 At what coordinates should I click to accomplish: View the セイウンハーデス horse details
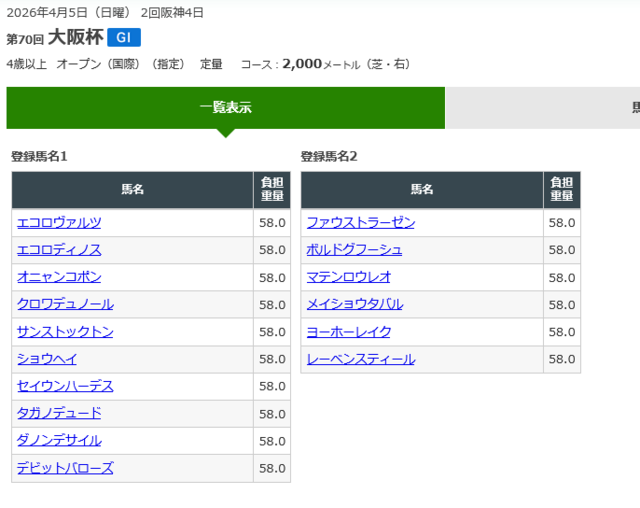[65, 386]
